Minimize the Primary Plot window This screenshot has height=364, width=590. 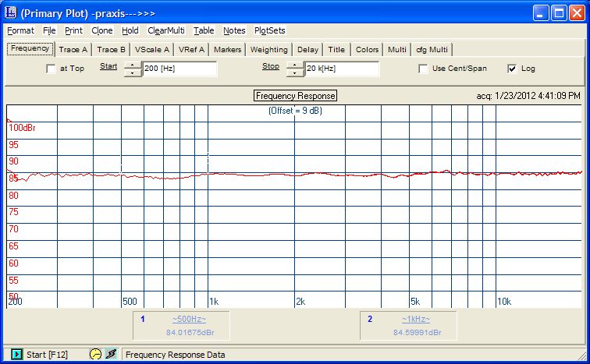pyautogui.click(x=541, y=13)
